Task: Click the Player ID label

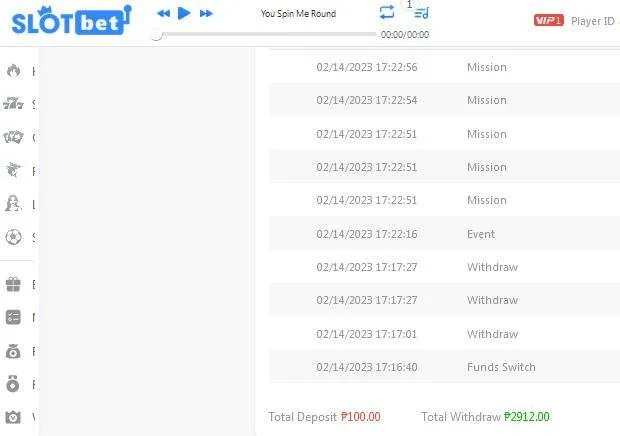Action: tap(593, 21)
